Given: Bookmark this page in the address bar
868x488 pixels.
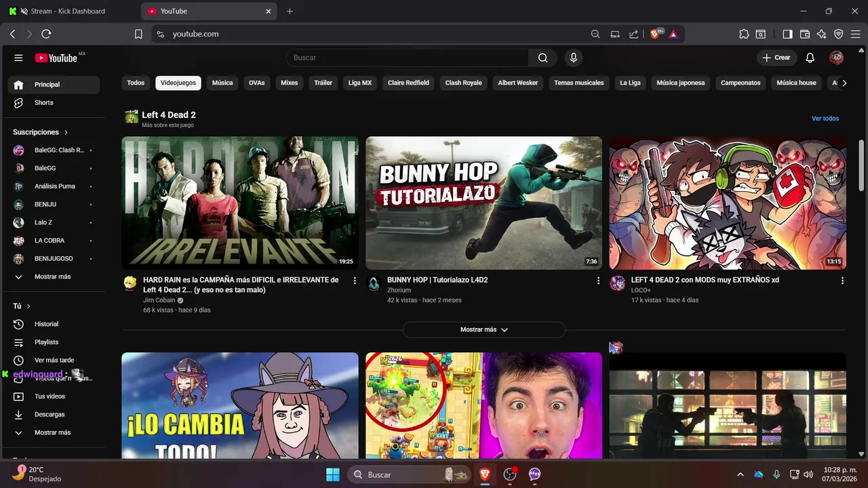Looking at the screenshot, I should [x=138, y=34].
